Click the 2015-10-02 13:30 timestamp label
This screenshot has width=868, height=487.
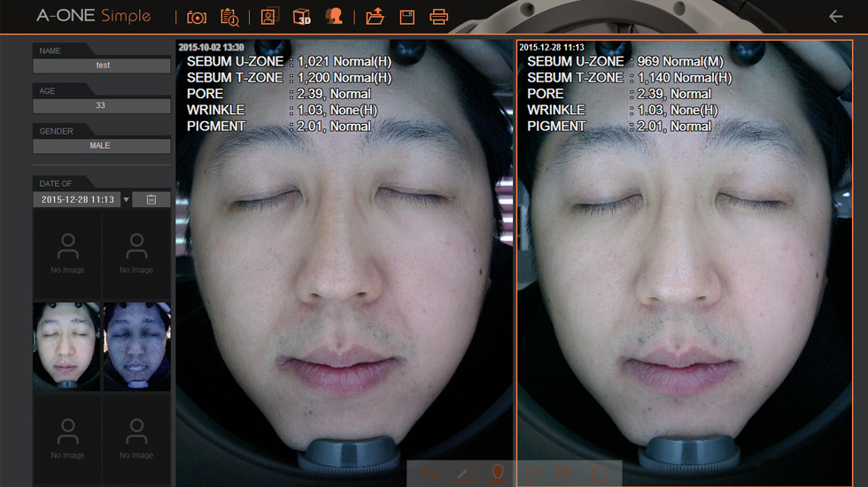click(x=211, y=47)
